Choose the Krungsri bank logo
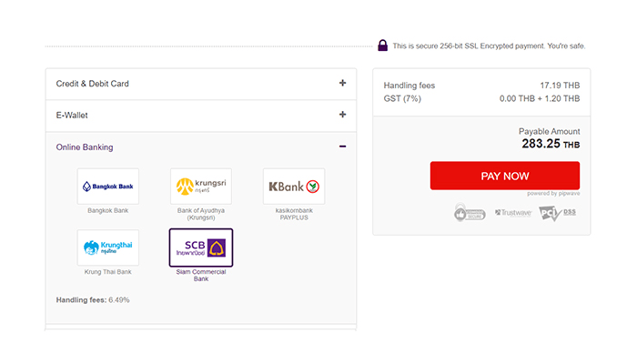Image resolution: width=637 pixels, height=364 pixels. pos(201,187)
